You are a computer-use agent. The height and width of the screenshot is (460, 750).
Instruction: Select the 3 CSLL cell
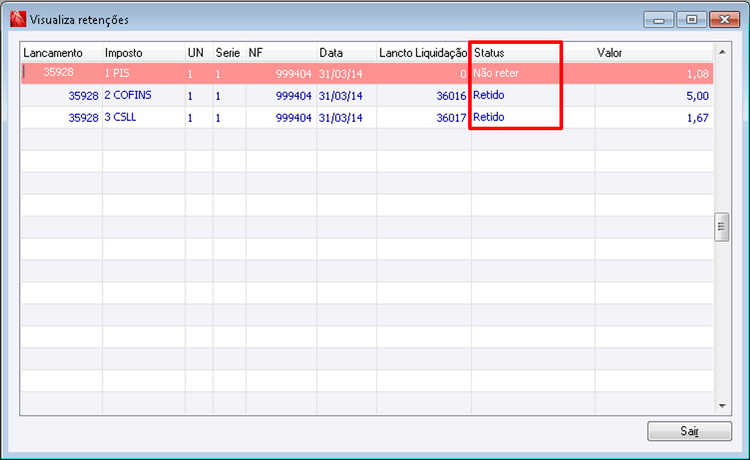coord(144,118)
